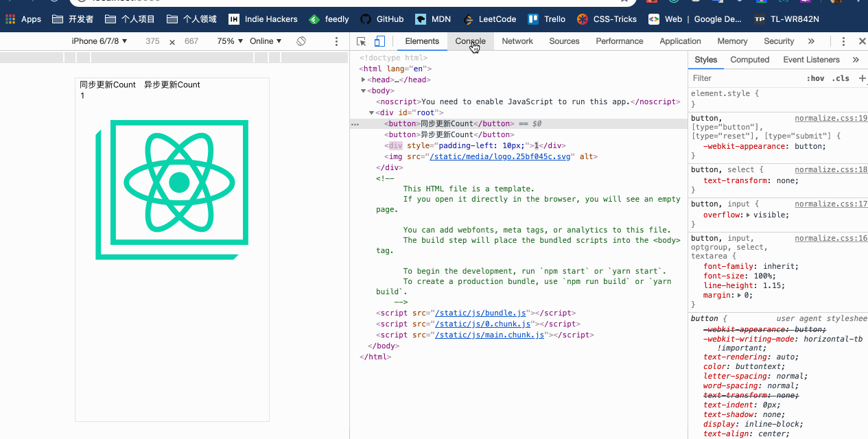Select the Computed sidebar tab

coord(750,60)
